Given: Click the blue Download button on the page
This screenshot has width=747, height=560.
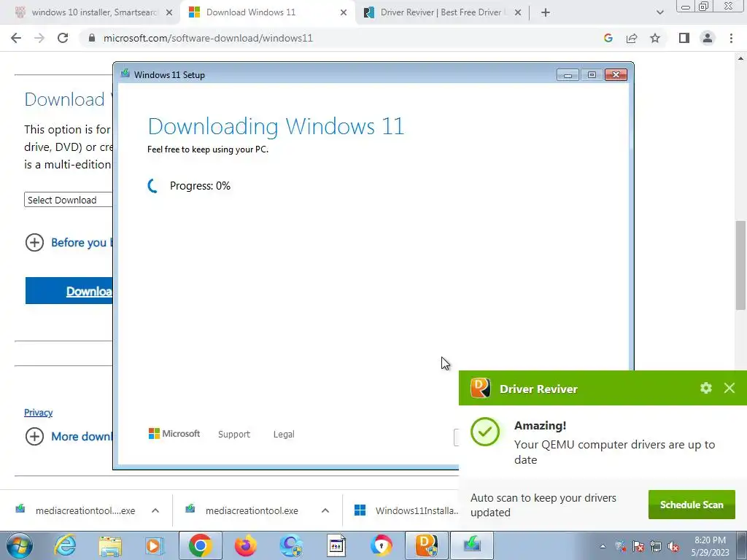Looking at the screenshot, I should click(x=69, y=291).
